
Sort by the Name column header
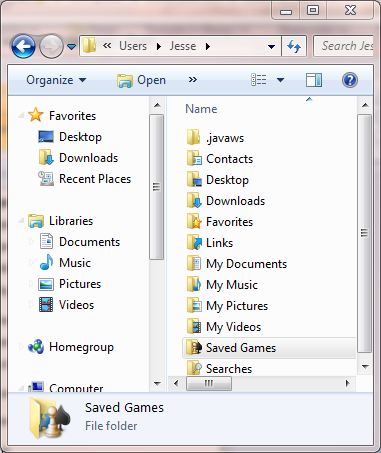(x=201, y=109)
